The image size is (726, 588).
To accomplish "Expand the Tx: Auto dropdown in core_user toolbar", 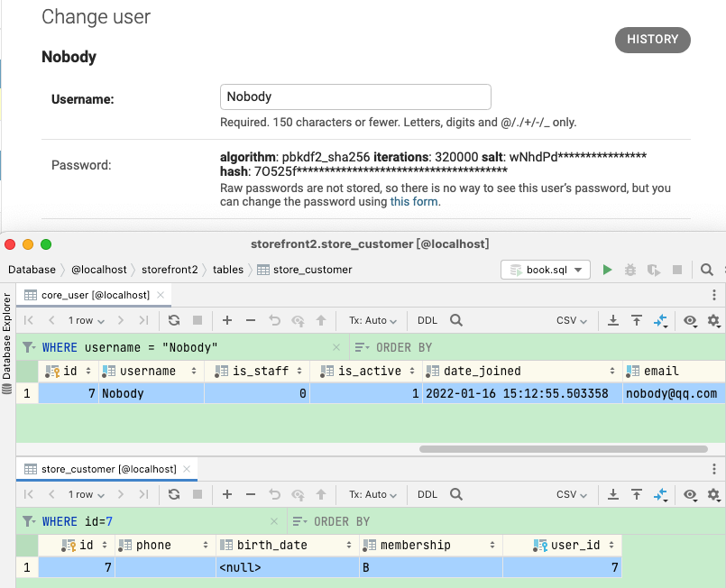I will click(372, 320).
